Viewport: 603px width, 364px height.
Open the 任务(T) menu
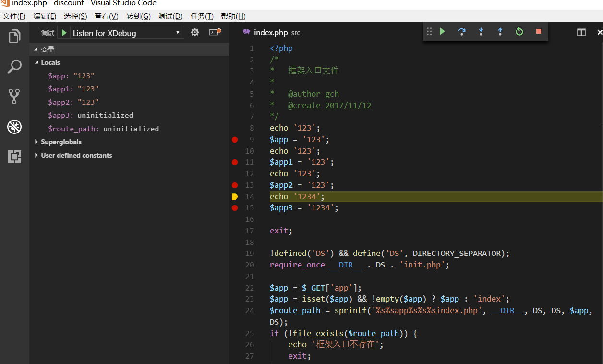(x=202, y=16)
